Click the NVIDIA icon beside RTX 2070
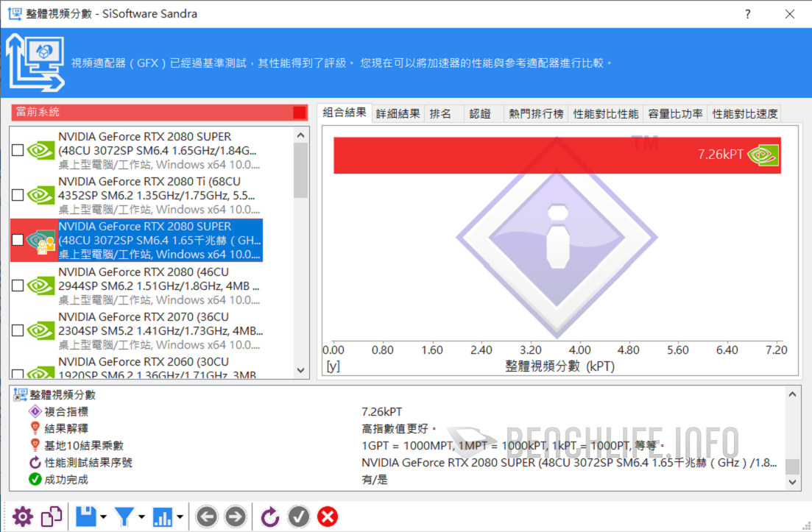Screen dimensions: 812x532 (41, 330)
